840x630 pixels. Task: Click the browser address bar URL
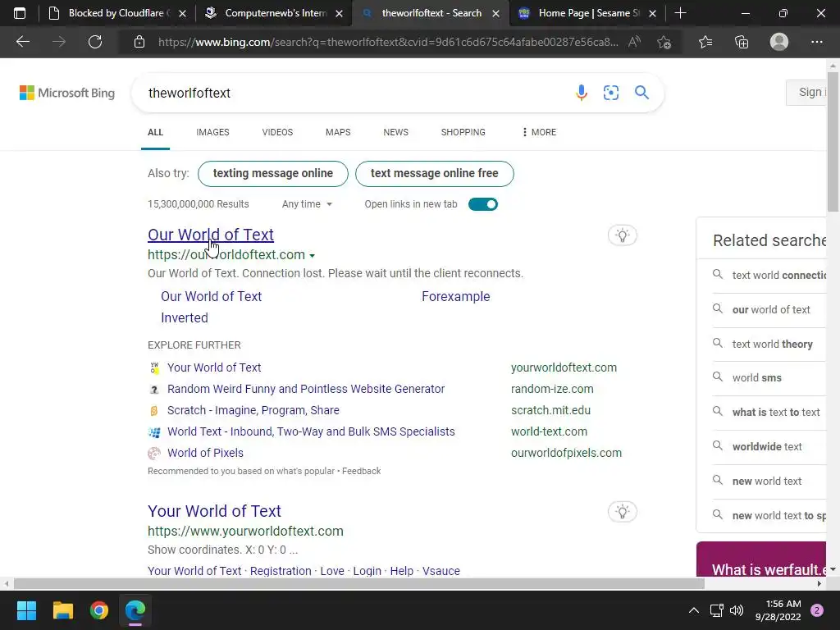[x=388, y=42]
